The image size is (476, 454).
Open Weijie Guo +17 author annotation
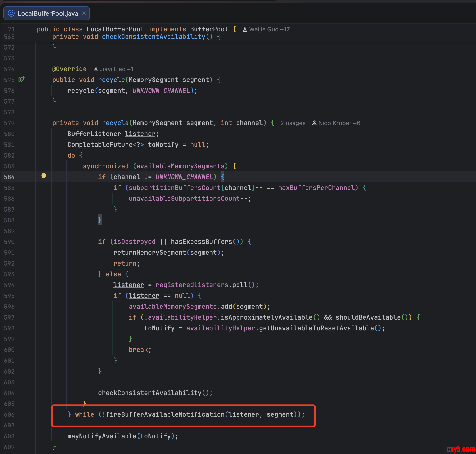[269, 29]
